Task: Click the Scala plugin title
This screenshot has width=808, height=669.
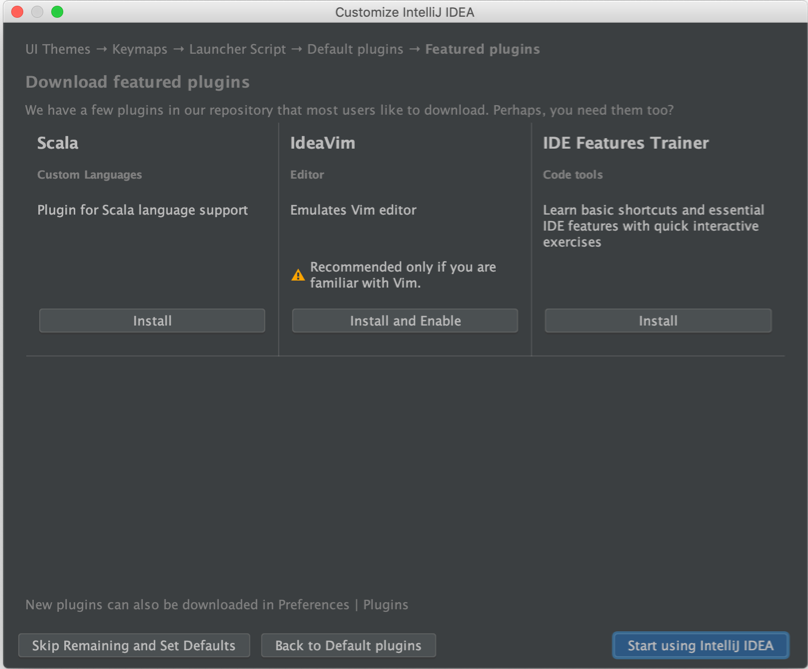Action: click(58, 143)
